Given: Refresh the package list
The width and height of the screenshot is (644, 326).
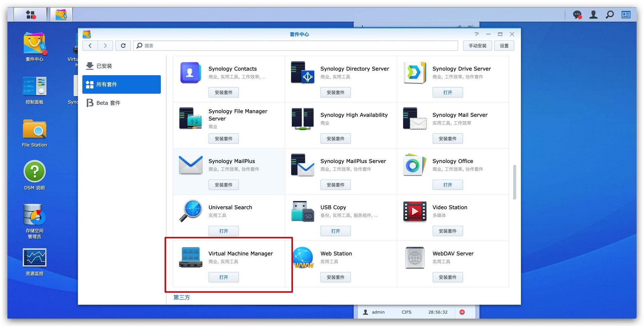Looking at the screenshot, I should [123, 46].
